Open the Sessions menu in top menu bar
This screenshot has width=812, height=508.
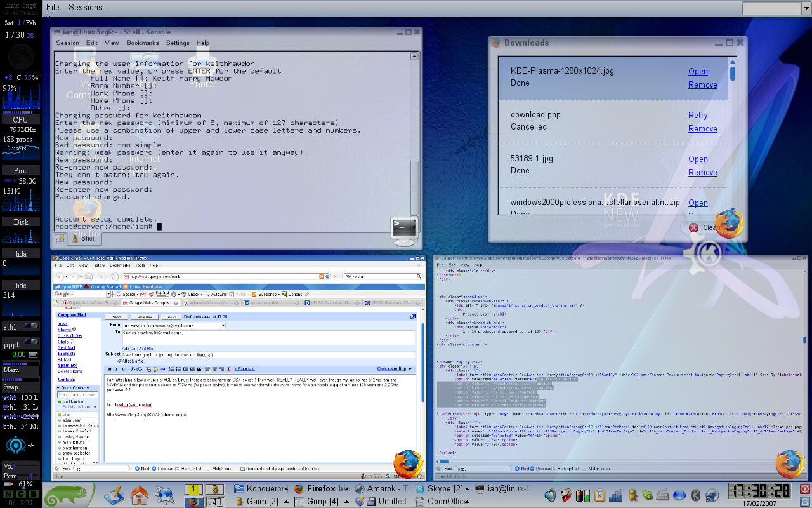85,8
